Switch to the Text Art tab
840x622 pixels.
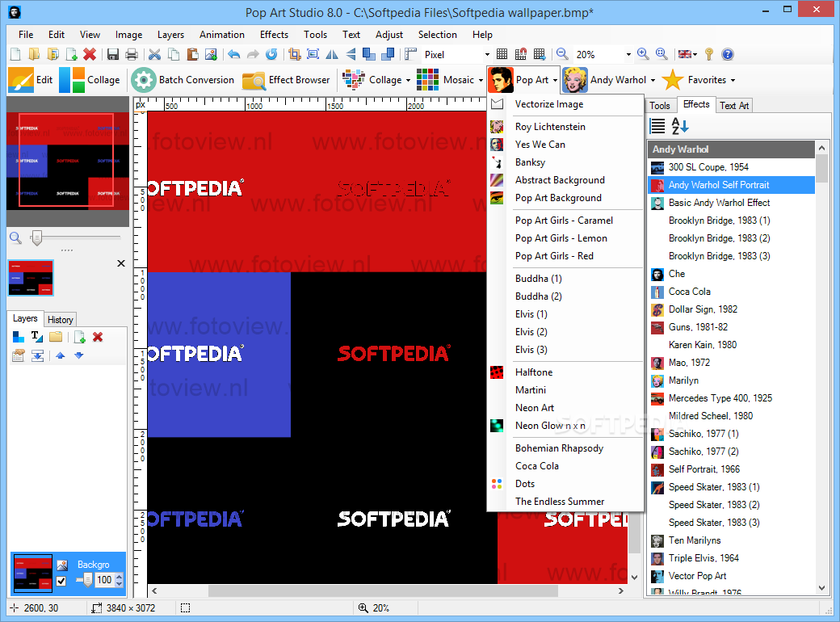coord(734,106)
